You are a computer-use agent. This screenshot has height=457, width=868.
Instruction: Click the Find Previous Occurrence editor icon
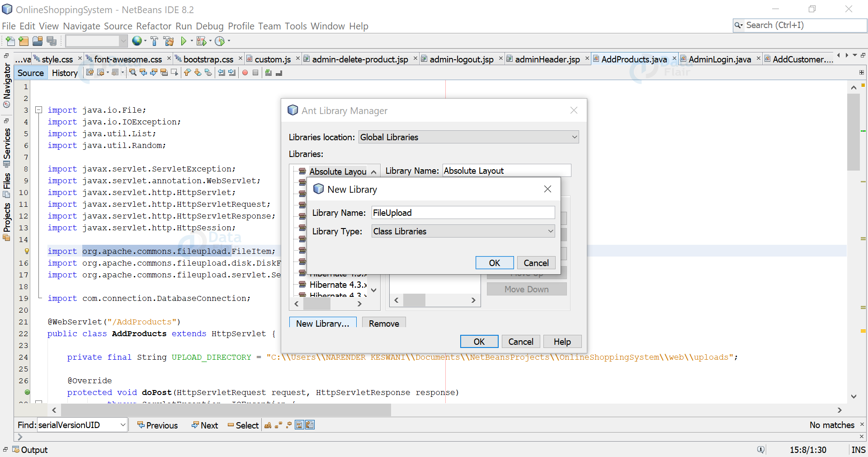pos(143,72)
